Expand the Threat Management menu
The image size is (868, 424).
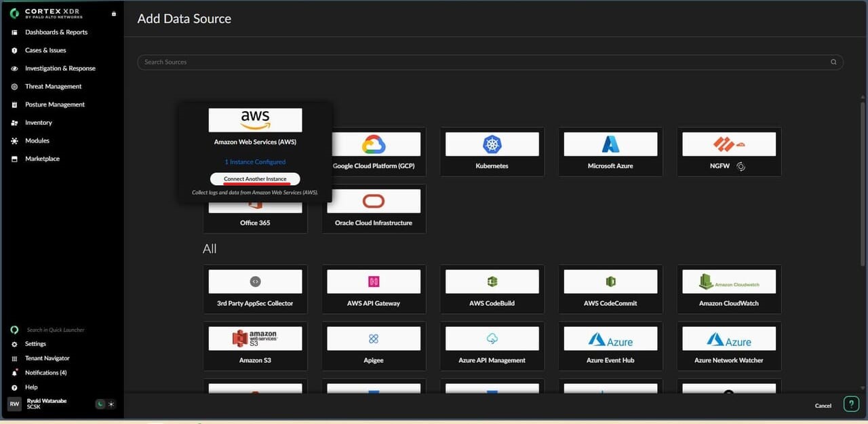[x=53, y=87]
